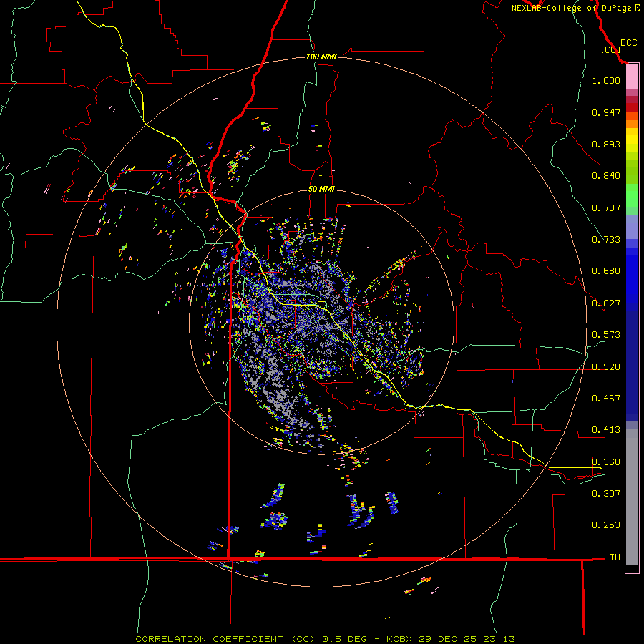
Task: Click the 0.5 DEG elevation angle text
Action: click(344, 639)
